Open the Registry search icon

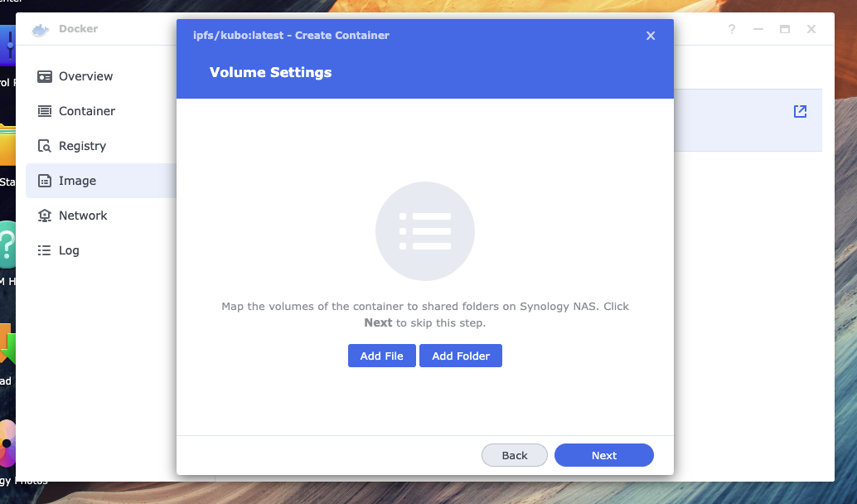(x=44, y=146)
